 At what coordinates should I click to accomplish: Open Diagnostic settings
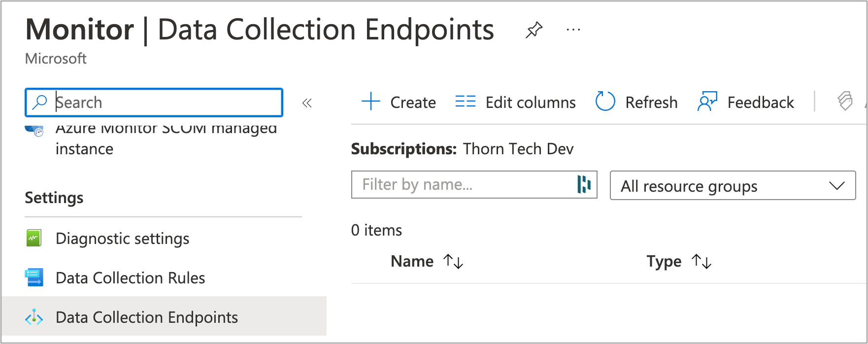[x=122, y=239]
